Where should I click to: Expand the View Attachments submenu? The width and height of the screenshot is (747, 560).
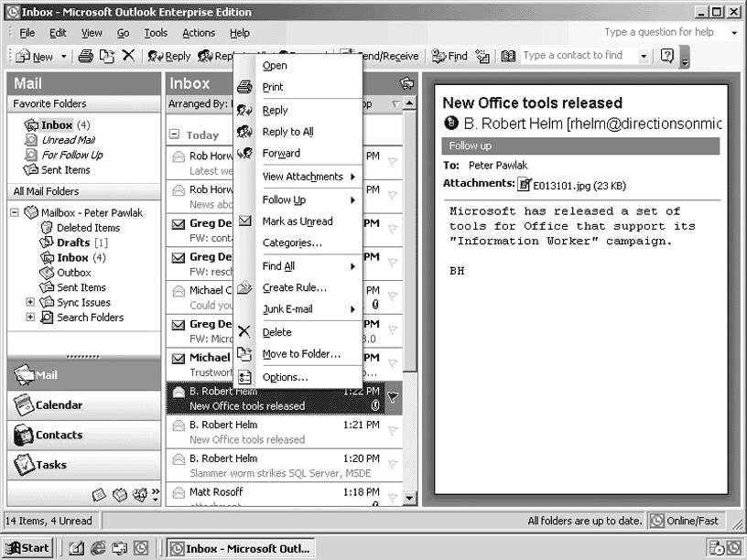(x=298, y=177)
